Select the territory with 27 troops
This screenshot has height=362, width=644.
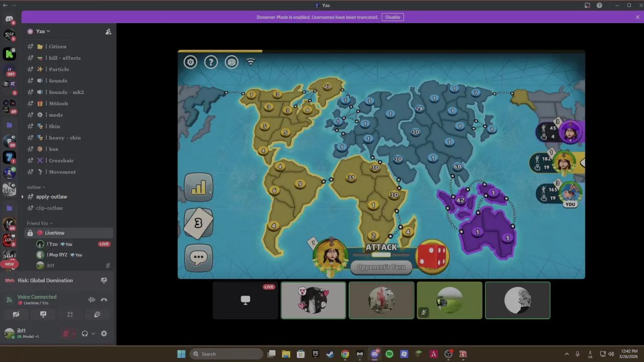328,86
